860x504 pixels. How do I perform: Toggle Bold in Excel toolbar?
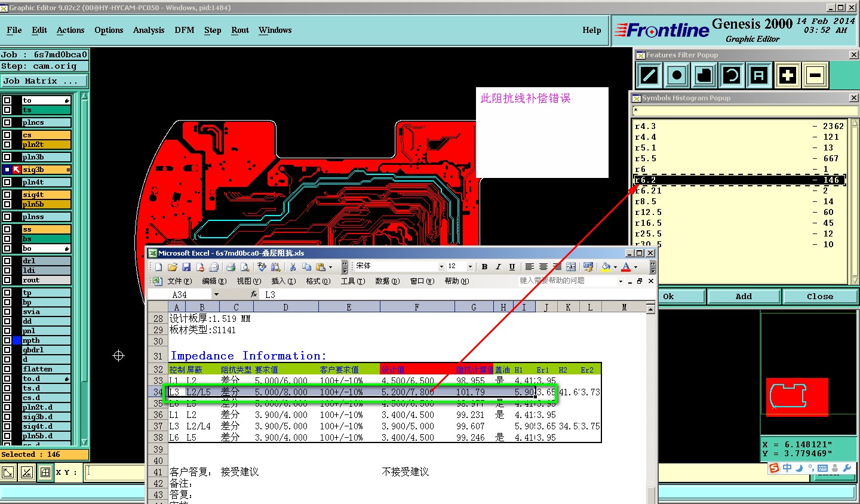pyautogui.click(x=484, y=267)
